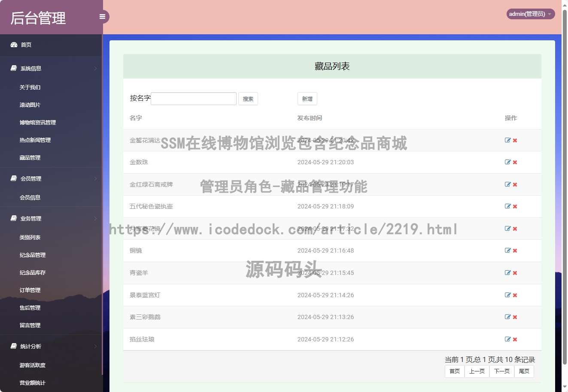Click the book icon next to 统计分析
Viewport: 568px width, 392px height.
[14, 346]
